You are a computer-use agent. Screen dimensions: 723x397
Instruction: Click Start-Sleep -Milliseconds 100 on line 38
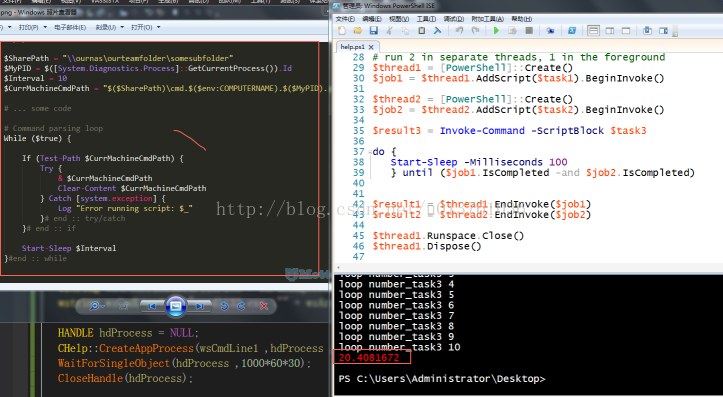pos(479,162)
